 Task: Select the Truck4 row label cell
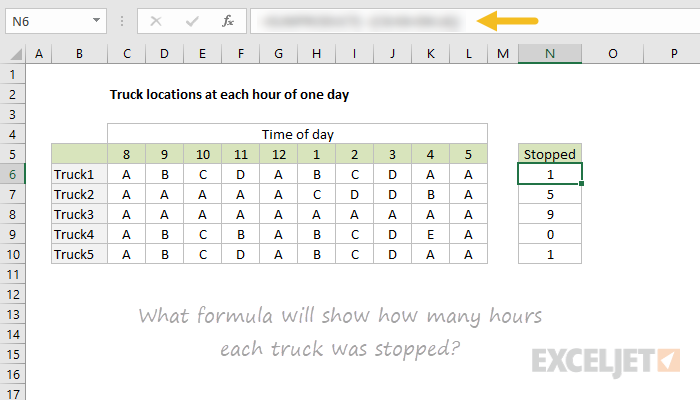pos(79,234)
